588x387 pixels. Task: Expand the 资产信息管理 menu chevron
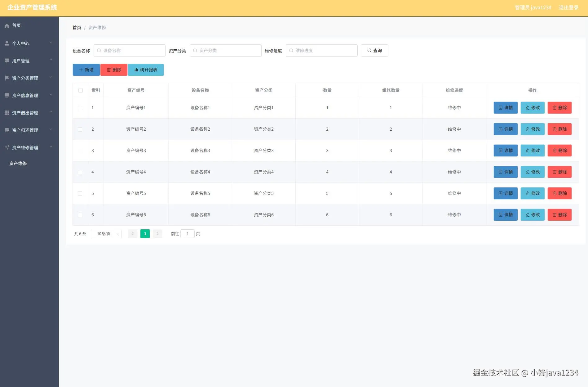click(x=51, y=95)
